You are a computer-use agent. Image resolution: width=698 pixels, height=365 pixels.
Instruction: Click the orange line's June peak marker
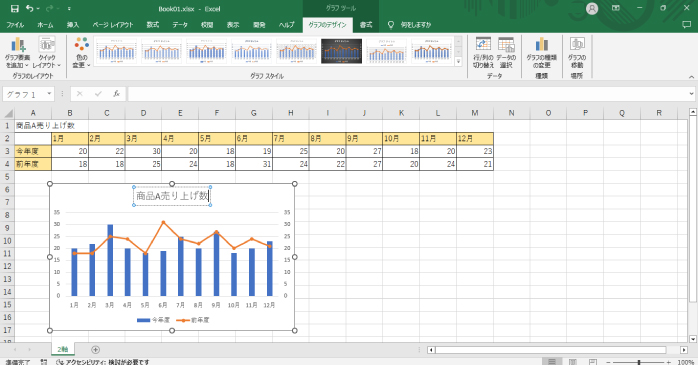(163, 222)
